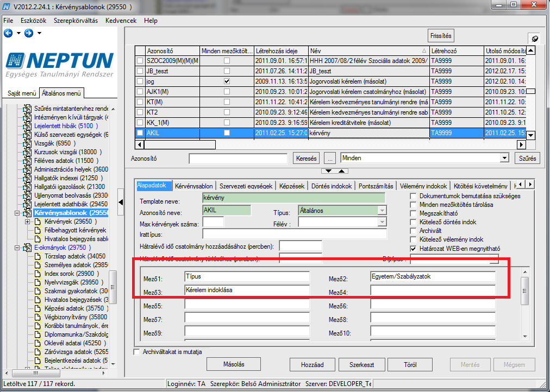
Task: Collapse the Kérvénysablonok tree node
Action: coord(17,213)
